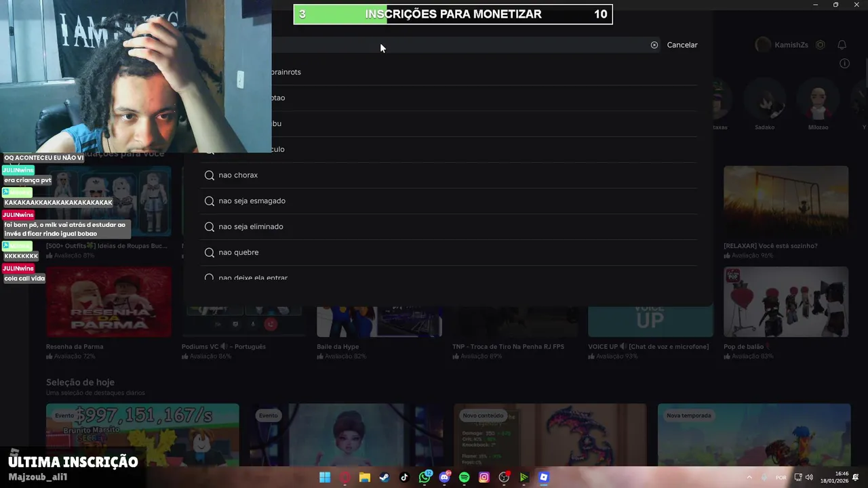Open the Resenha da Parma game thumbnail
The width and height of the screenshot is (868, 488).
(108, 302)
